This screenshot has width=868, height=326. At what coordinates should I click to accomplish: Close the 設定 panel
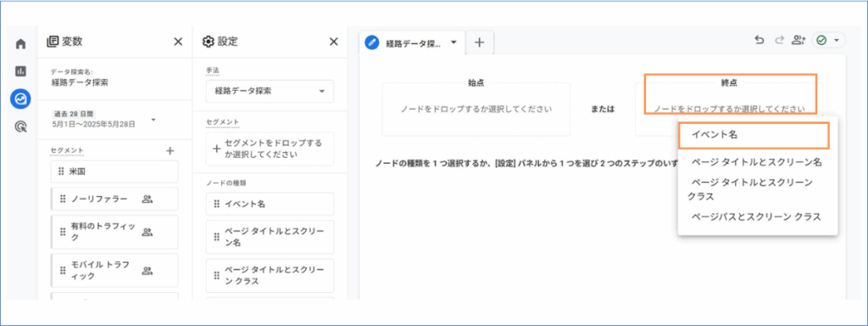click(333, 42)
